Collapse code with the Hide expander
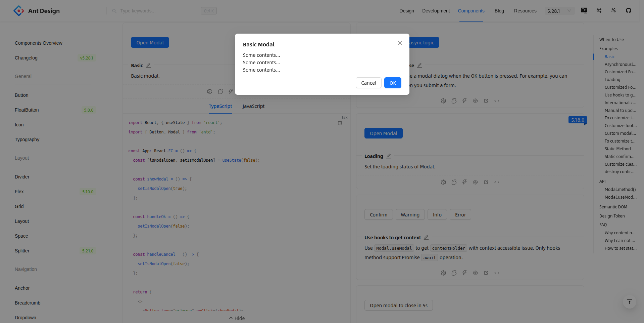The image size is (644, 323). pos(237,318)
